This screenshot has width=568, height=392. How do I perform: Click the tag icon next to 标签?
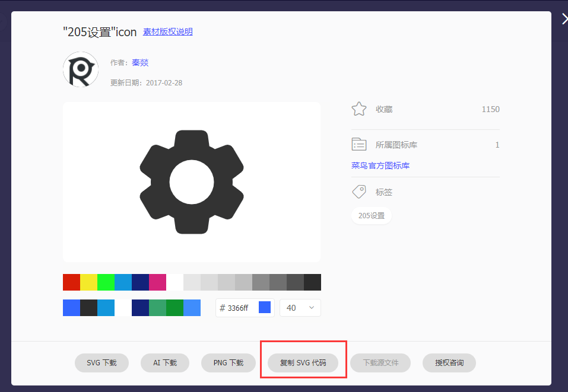click(358, 192)
